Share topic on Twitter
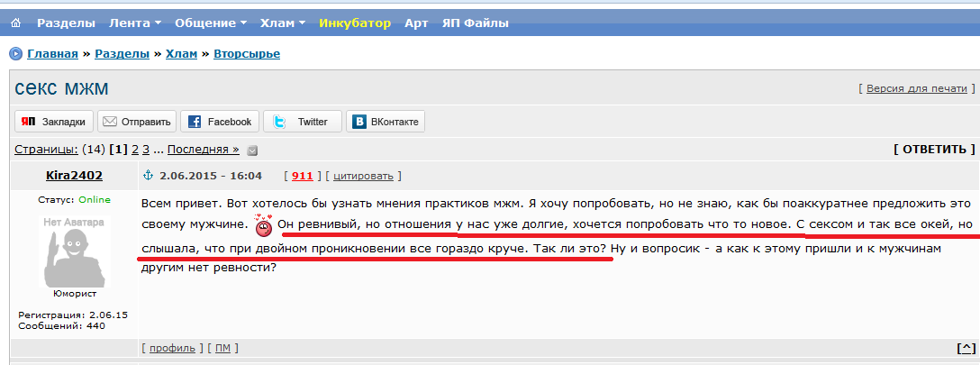This screenshot has width=980, height=365. coord(303,122)
